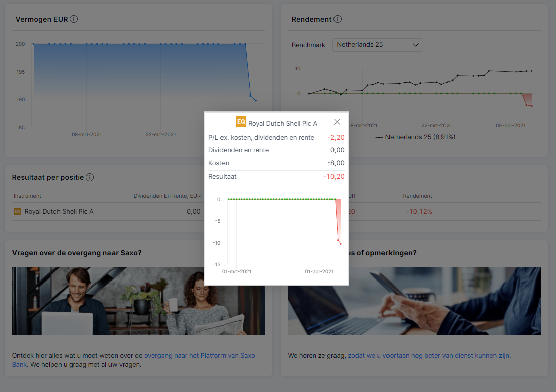This screenshot has height=392, width=556.
Task: Click Dividenden en rente row in popup
Action: click(x=276, y=150)
